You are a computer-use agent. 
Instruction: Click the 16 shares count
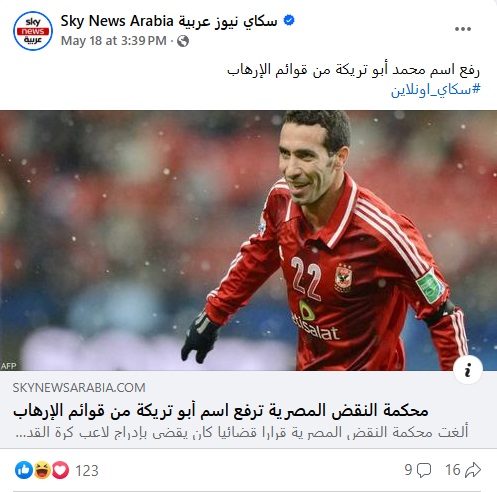453,470
